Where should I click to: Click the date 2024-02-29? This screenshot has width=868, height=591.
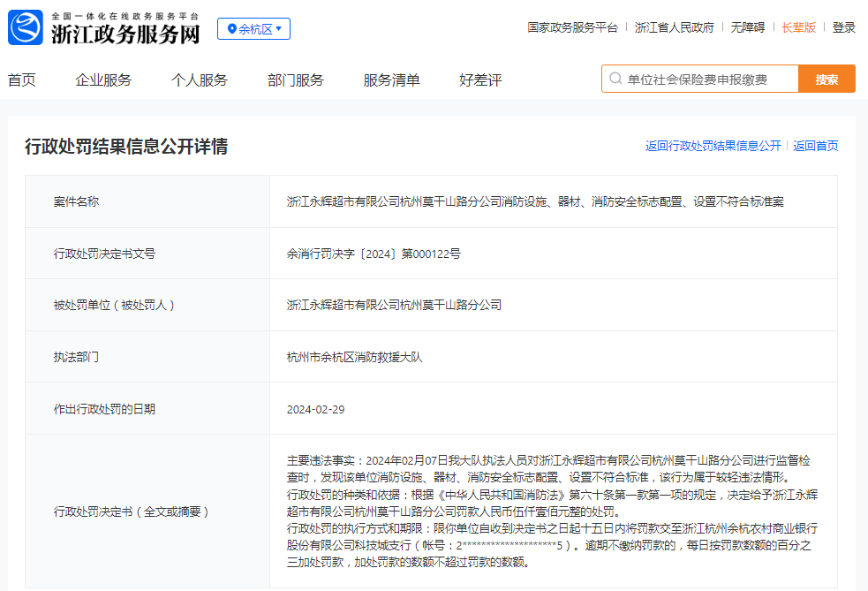coord(315,409)
